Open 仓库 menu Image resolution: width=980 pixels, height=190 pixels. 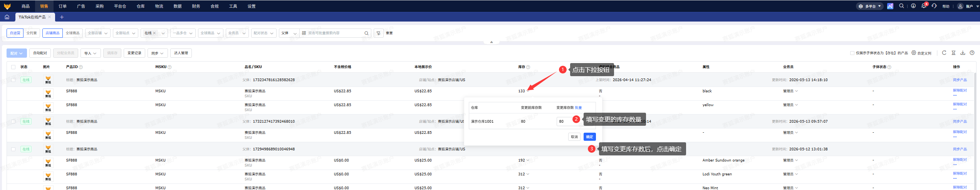141,6
